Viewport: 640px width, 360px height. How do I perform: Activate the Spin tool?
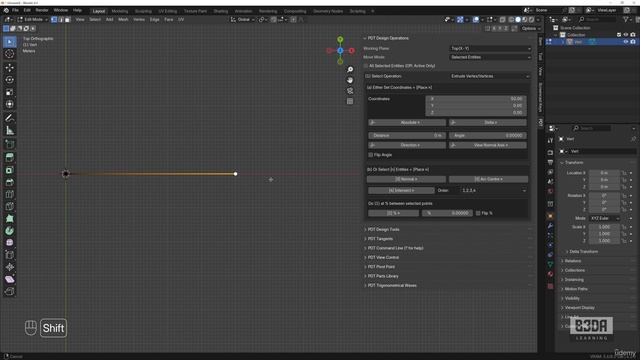click(x=9, y=231)
